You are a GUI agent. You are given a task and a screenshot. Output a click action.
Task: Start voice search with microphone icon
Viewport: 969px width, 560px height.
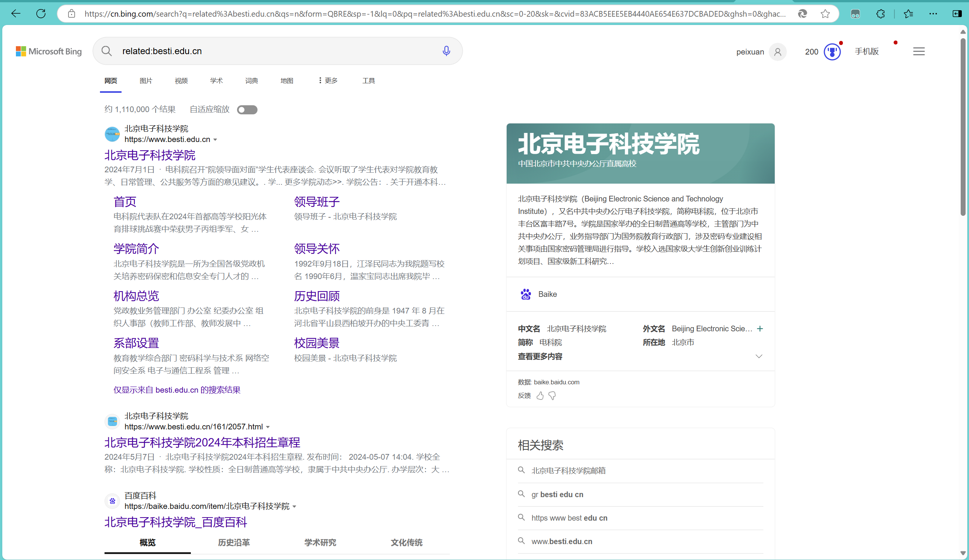point(446,51)
